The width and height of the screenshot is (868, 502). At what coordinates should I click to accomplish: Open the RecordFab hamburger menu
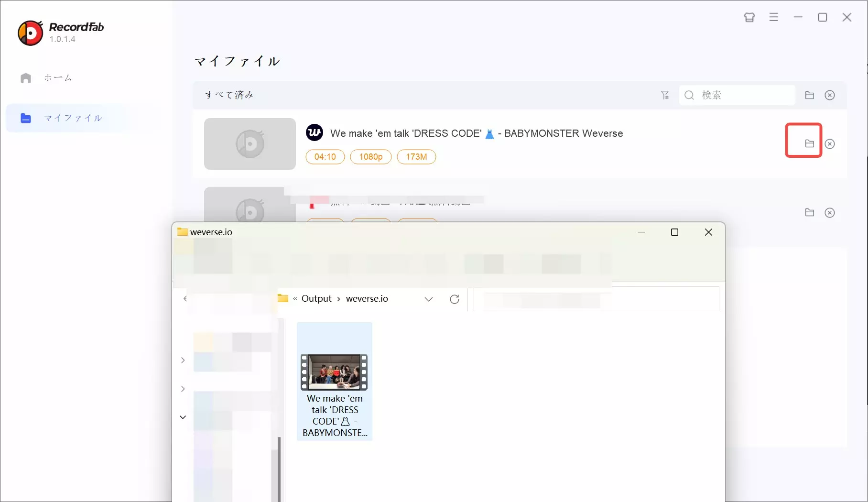tap(774, 17)
